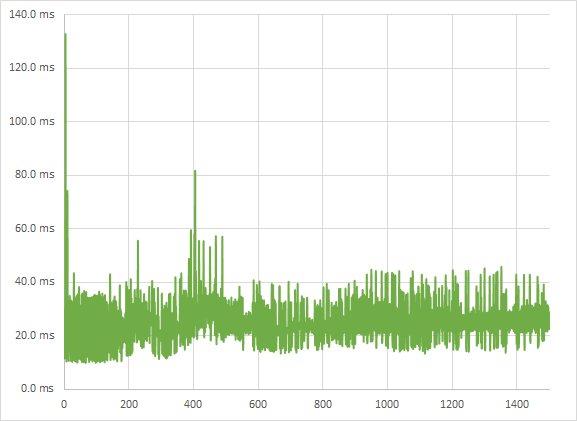
Task: Click the 200 x-axis label
Action: tap(129, 404)
